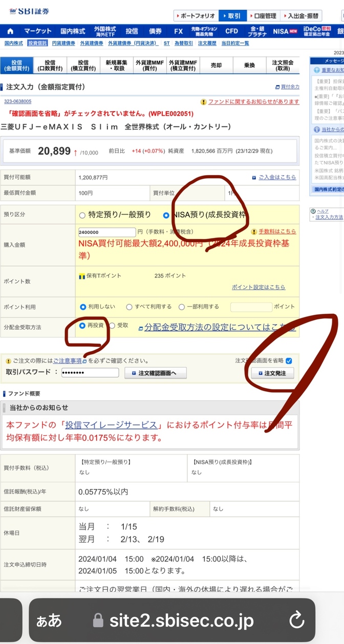Open 買付余力 link
Image resolution: width=344 pixels, height=644 pixels.
(290, 87)
